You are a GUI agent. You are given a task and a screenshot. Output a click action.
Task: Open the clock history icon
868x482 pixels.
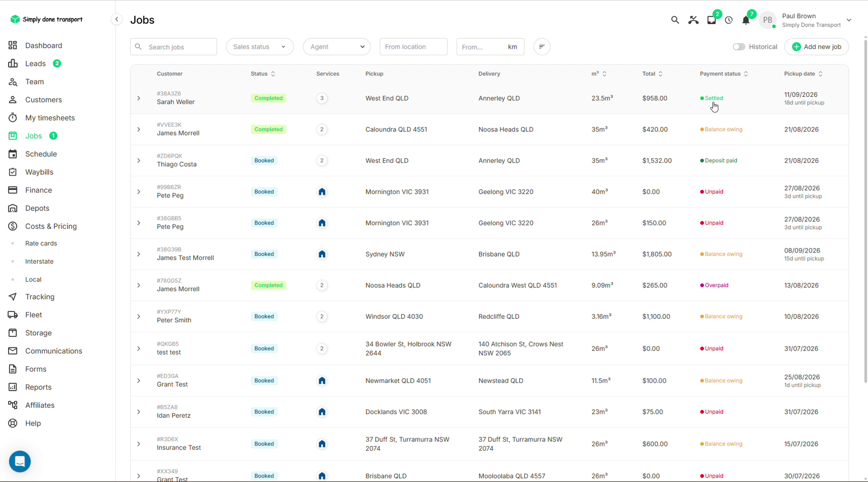(729, 21)
